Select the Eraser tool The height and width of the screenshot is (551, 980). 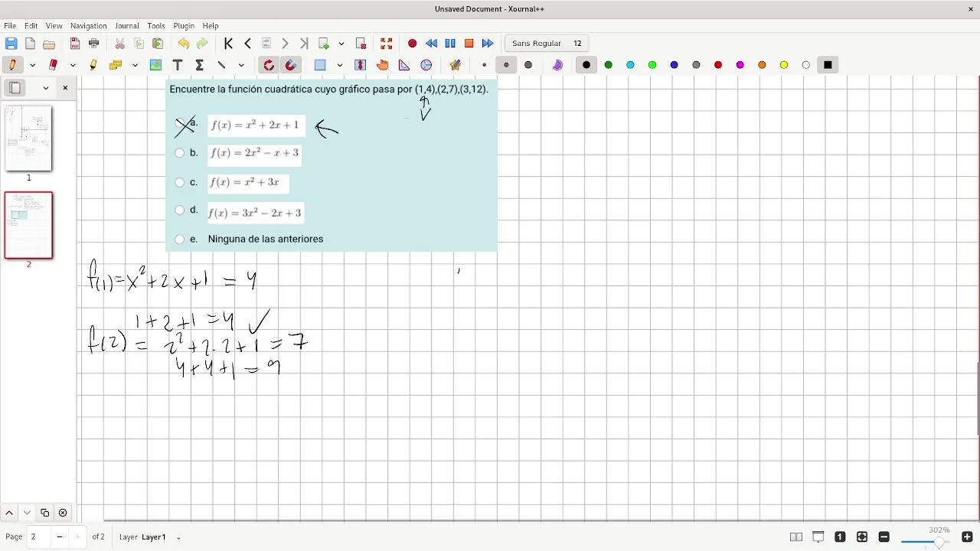(53, 65)
